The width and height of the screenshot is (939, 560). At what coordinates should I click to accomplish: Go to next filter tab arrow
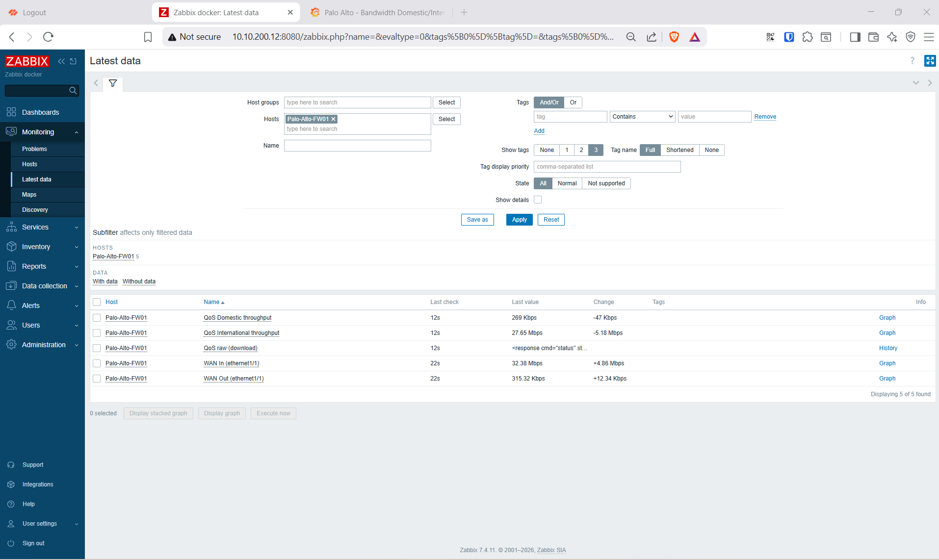click(x=930, y=83)
